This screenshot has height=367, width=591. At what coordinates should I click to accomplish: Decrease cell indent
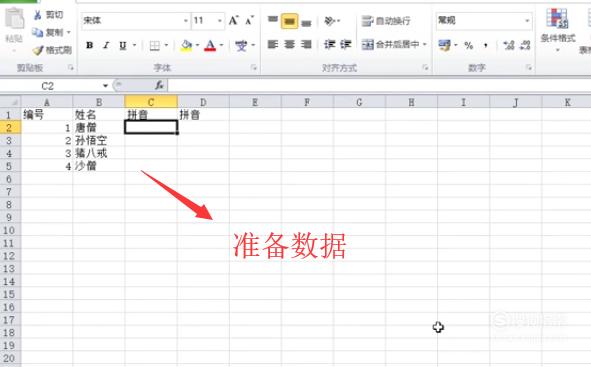(x=329, y=44)
